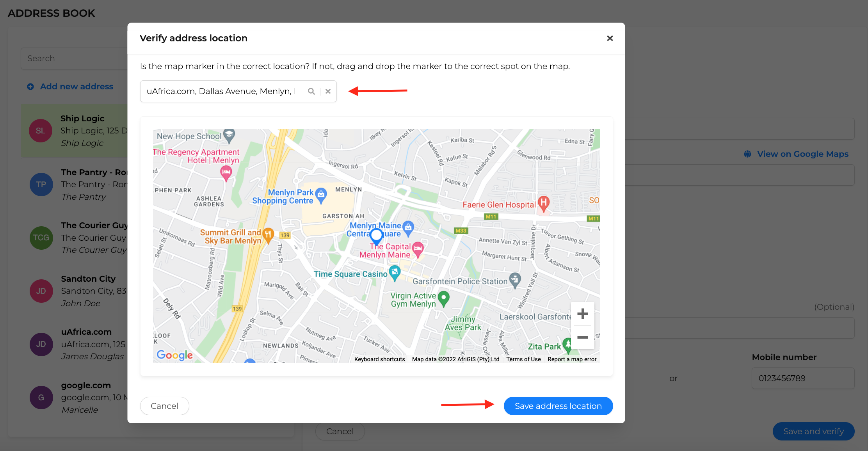Click the Menlyn Park Shopping Centre pin
This screenshot has height=451, width=868.
click(x=321, y=195)
